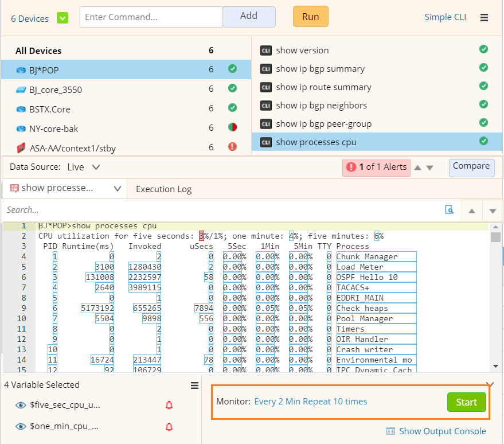504x444 pixels.
Task: Click the search-in-output magnifier icon
Action: (450, 210)
